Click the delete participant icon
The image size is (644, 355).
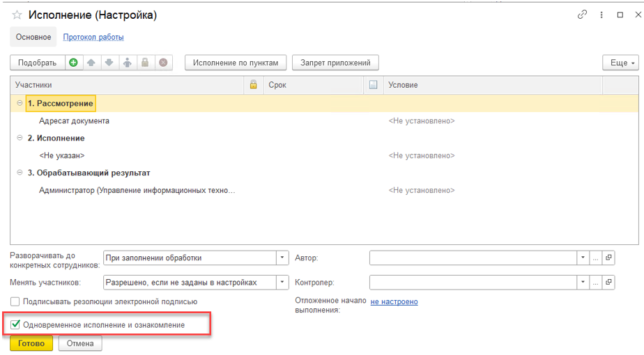pyautogui.click(x=163, y=63)
